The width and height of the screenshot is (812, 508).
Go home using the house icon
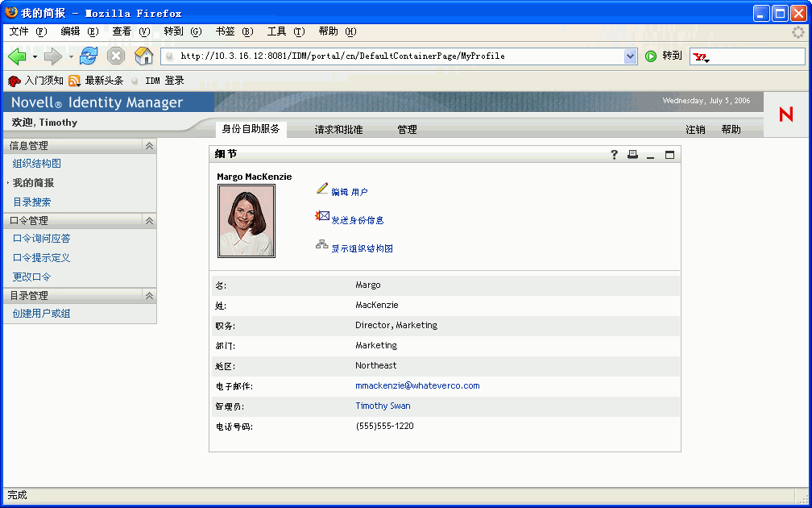(x=143, y=56)
